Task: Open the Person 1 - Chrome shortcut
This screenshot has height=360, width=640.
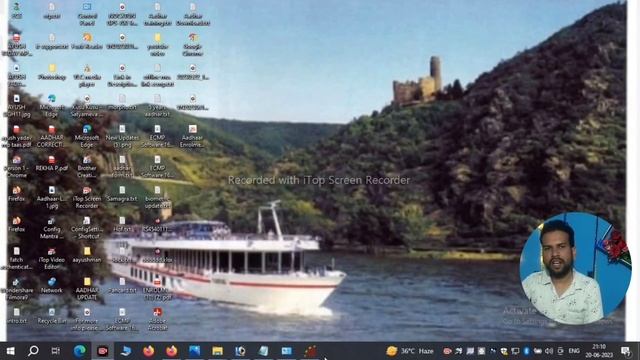Action: 16,167
